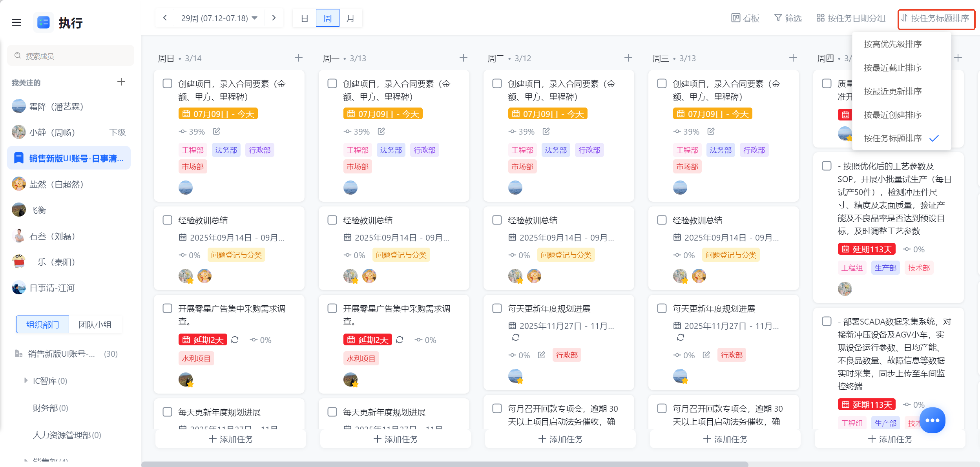
Task: Click the repeat icon under the 2025年11月27日 date in 周二
Action: [x=516, y=337]
